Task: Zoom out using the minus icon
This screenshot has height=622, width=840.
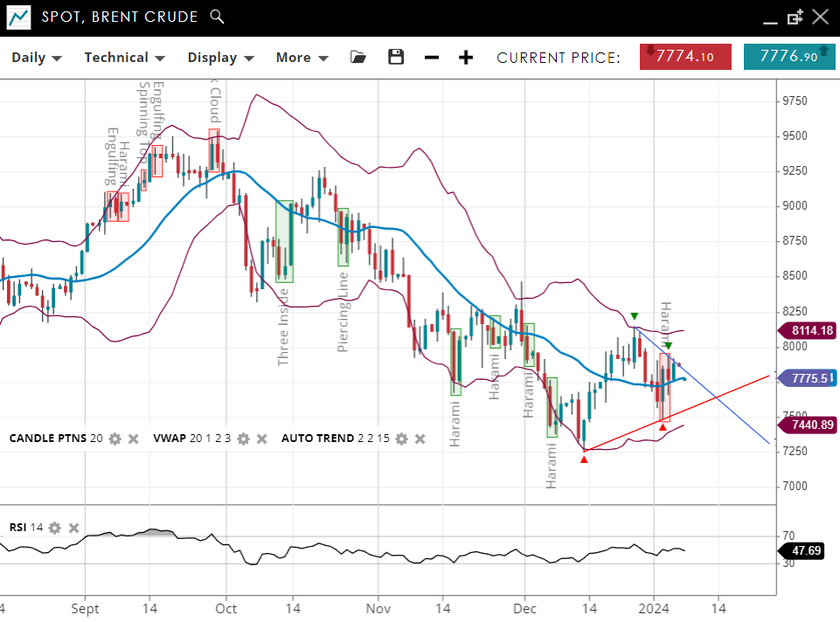Action: tap(432, 58)
